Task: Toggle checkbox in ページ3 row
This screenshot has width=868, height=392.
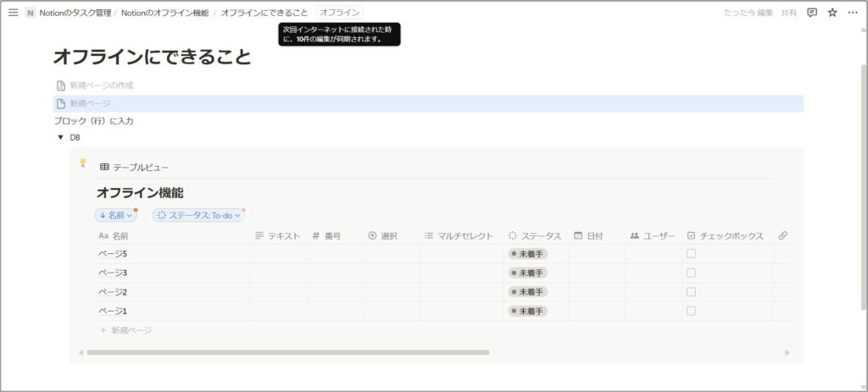Action: pos(692,273)
